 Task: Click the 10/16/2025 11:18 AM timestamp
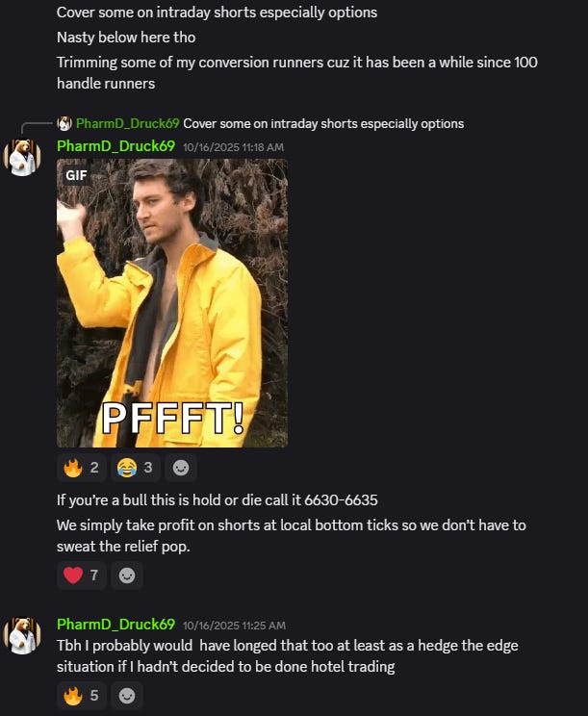(233, 147)
